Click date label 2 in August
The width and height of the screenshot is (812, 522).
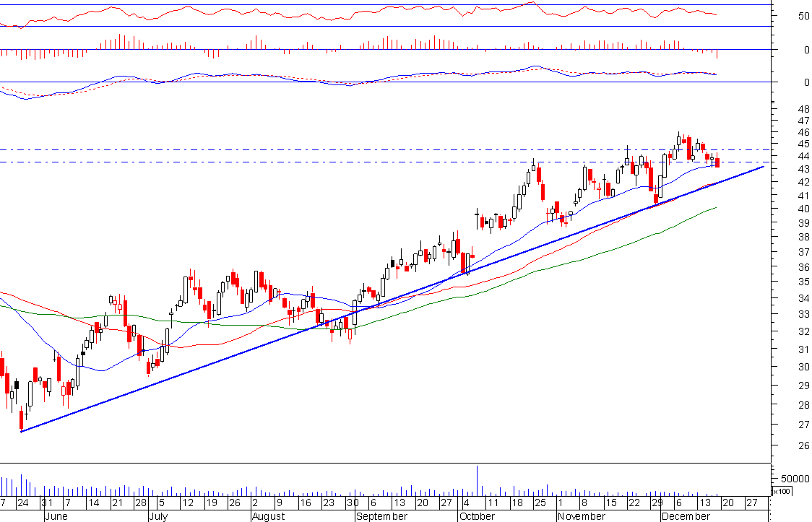point(255,503)
